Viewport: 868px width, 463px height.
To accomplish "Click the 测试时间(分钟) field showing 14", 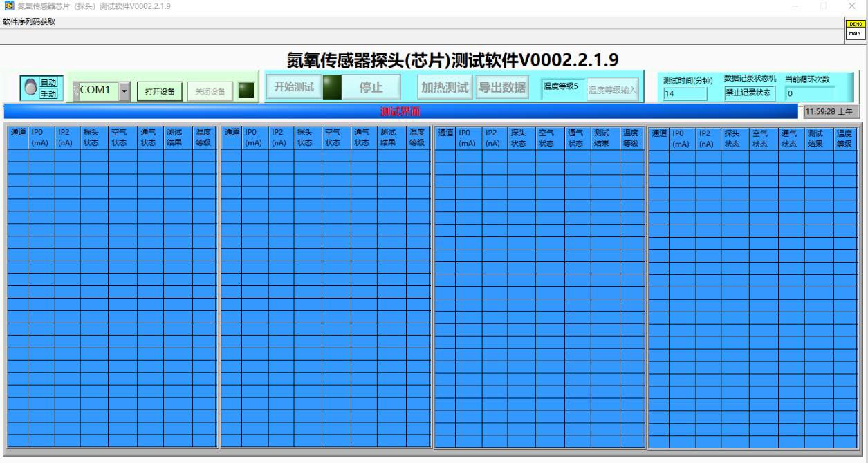I will [685, 94].
